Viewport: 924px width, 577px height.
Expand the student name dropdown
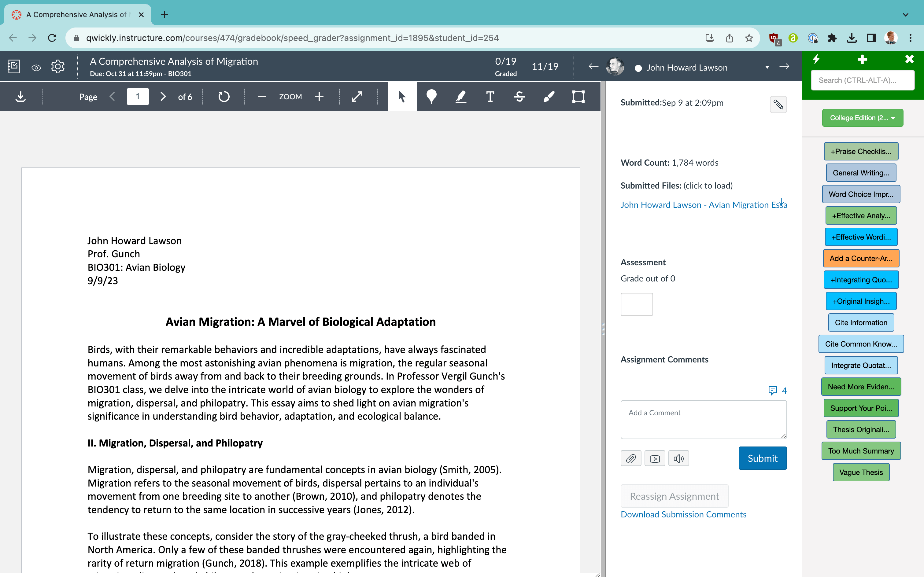coord(767,67)
